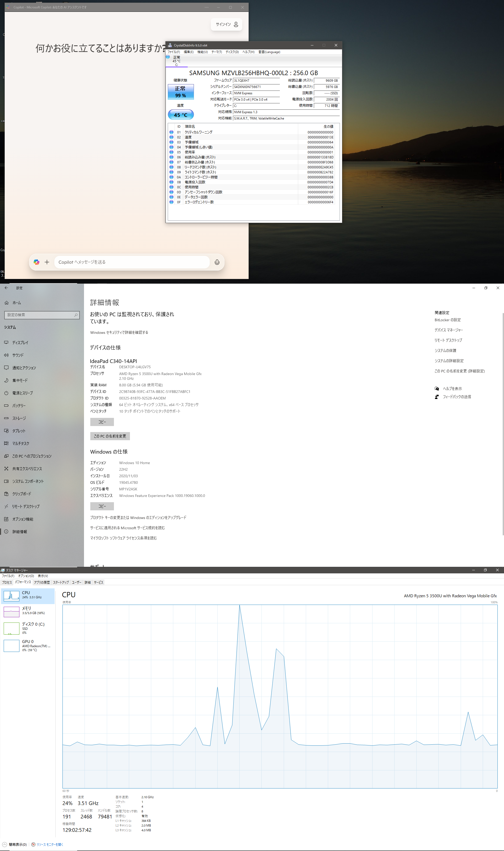Switch to プロセス tab in Task Manager
Viewport: 504px width, 851px height.
click(7, 582)
